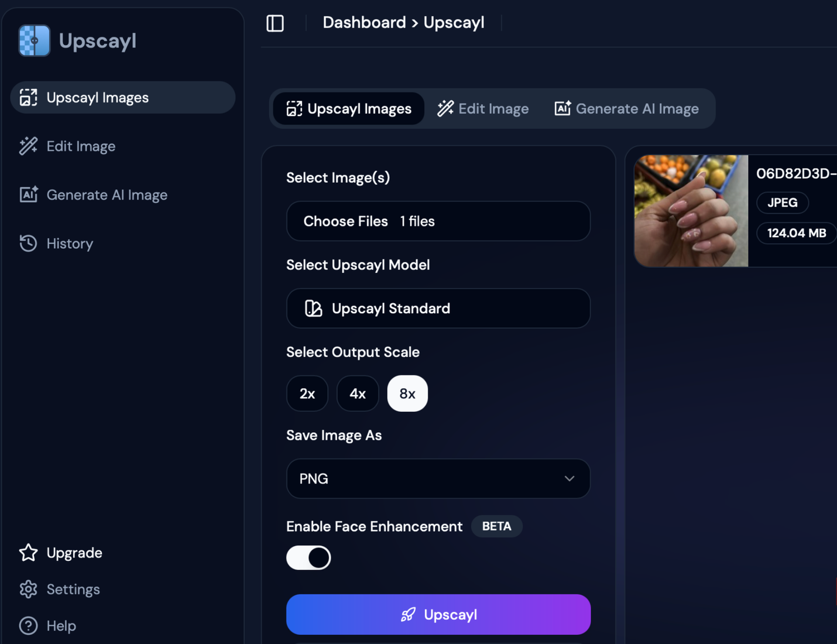Viewport: 837px width, 644px height.
Task: Click the Upscayl Images tab icon
Action: pyautogui.click(x=294, y=108)
